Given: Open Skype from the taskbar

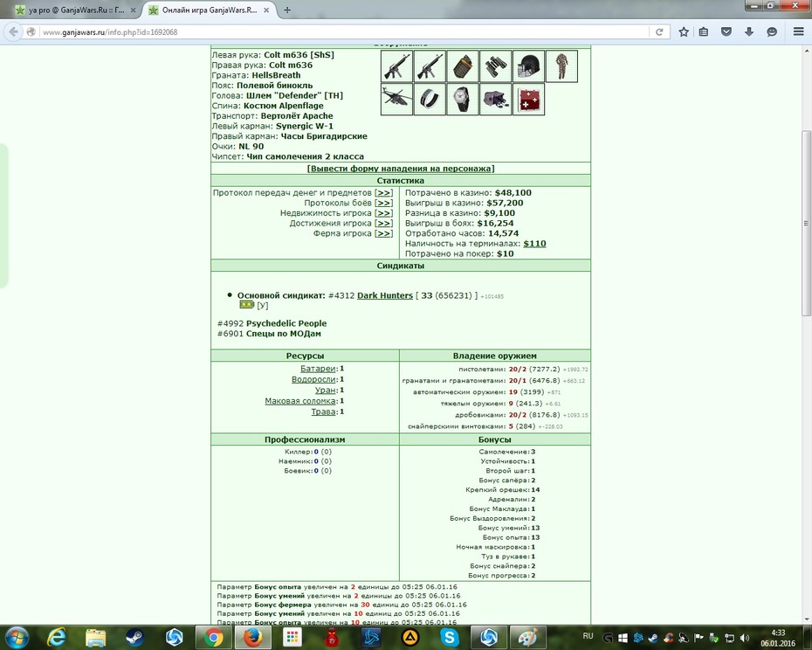Looking at the screenshot, I should tap(450, 637).
